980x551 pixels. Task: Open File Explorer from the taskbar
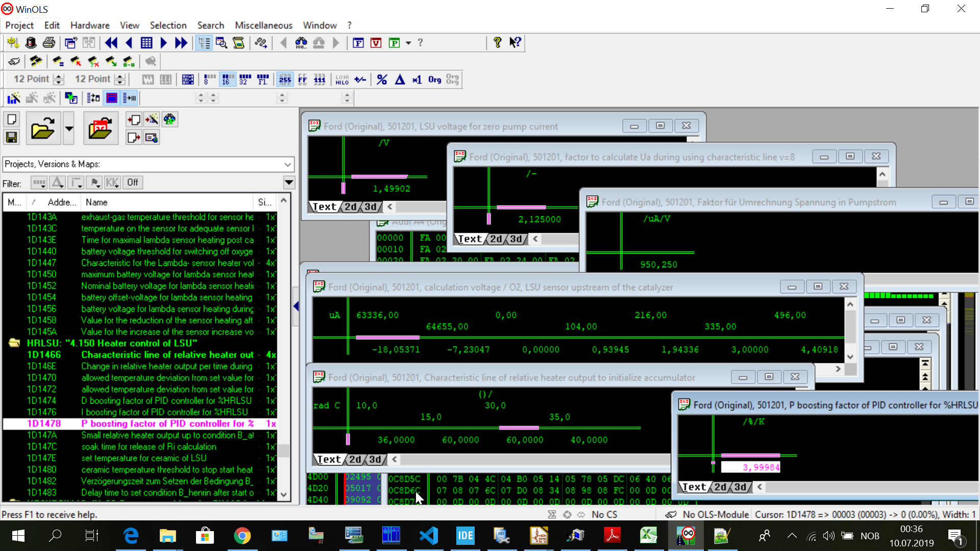pos(167,536)
